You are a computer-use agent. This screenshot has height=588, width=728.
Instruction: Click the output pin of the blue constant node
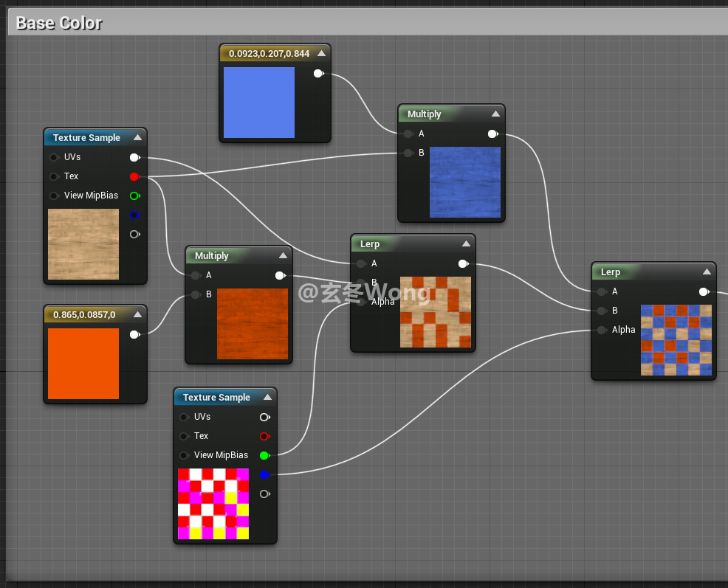coord(318,73)
